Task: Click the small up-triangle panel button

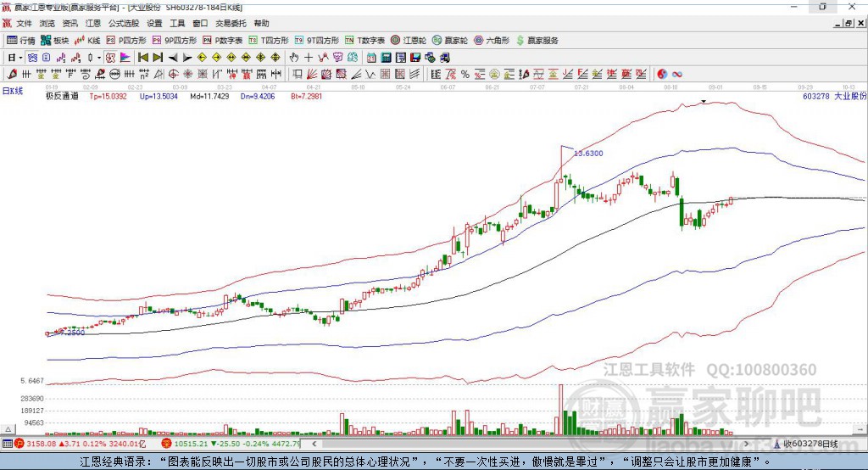Action: [x=8, y=429]
